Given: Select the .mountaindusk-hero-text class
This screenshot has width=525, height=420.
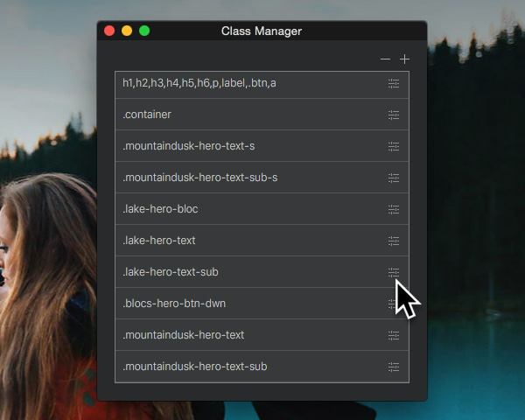Looking at the screenshot, I should point(262,335).
